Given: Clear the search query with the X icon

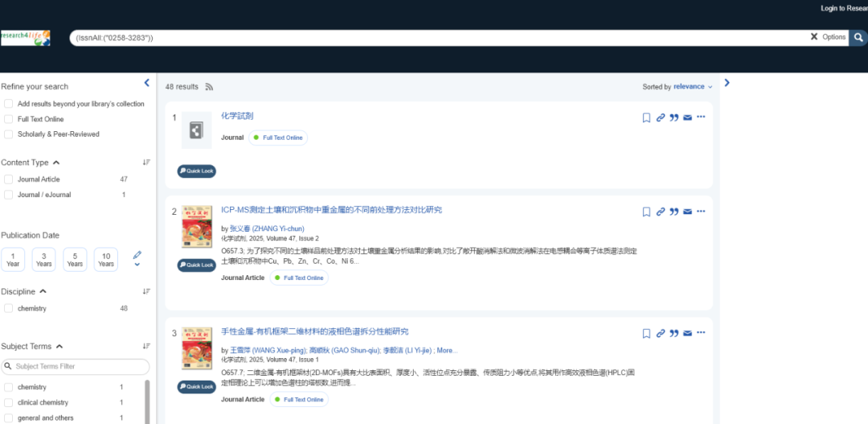Looking at the screenshot, I should pos(813,37).
